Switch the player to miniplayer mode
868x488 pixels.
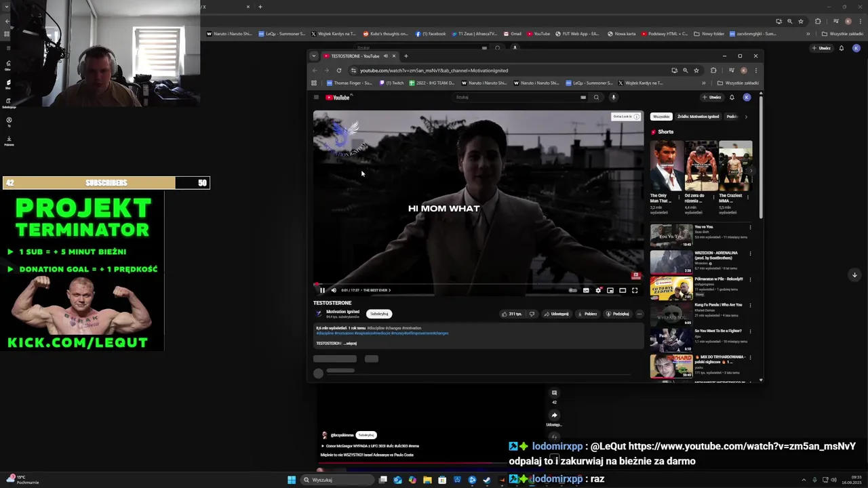610,290
